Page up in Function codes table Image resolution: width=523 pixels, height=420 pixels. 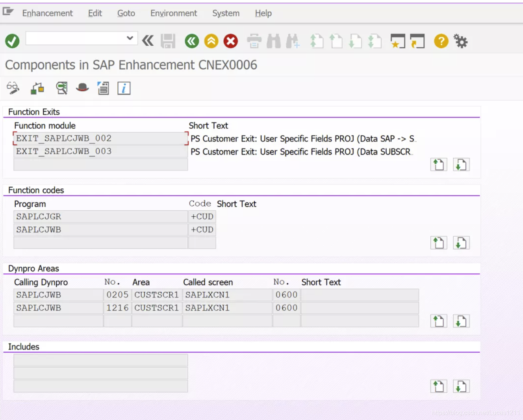[439, 243]
